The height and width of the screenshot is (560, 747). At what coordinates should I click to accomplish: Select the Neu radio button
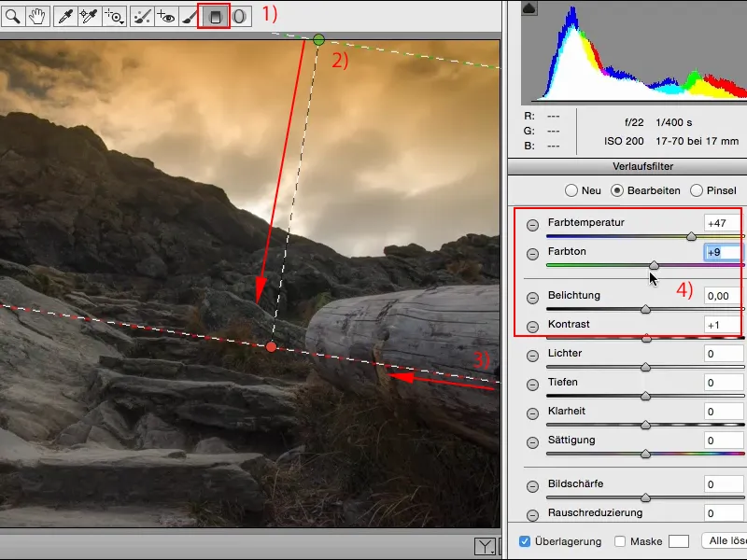click(571, 190)
